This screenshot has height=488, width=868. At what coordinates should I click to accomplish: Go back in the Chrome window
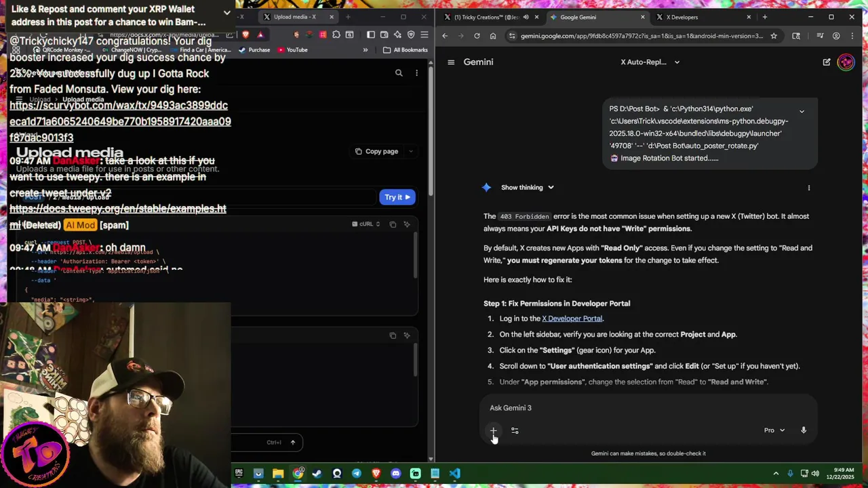(x=445, y=36)
